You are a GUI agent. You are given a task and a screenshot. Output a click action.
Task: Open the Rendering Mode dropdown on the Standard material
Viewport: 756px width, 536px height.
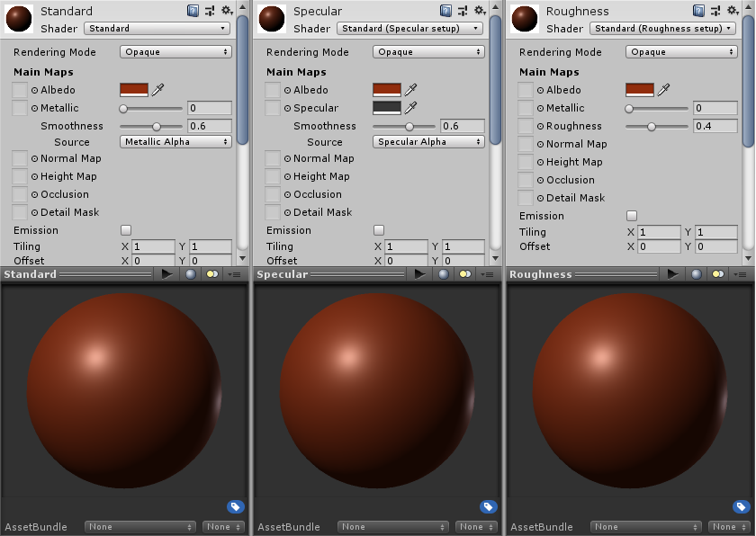click(175, 52)
